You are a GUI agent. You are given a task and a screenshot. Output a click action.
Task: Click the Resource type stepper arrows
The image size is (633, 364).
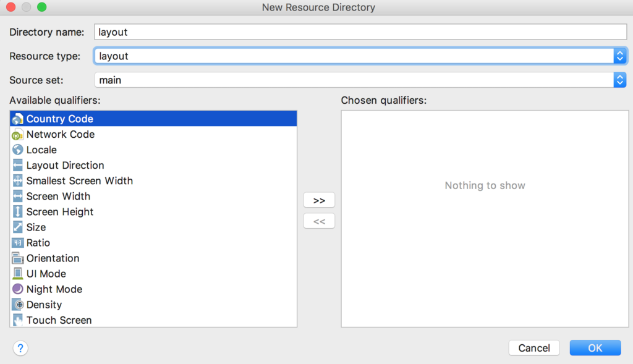619,56
